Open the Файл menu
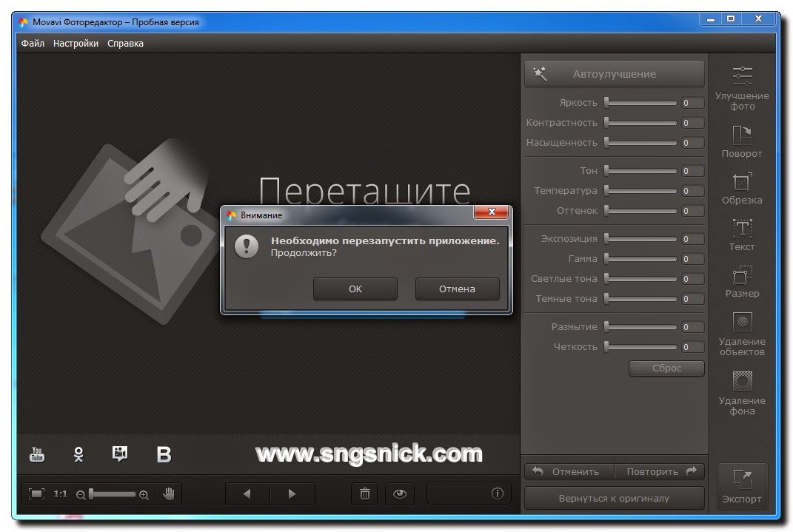Screen dimensions: 793x532 coord(33,44)
